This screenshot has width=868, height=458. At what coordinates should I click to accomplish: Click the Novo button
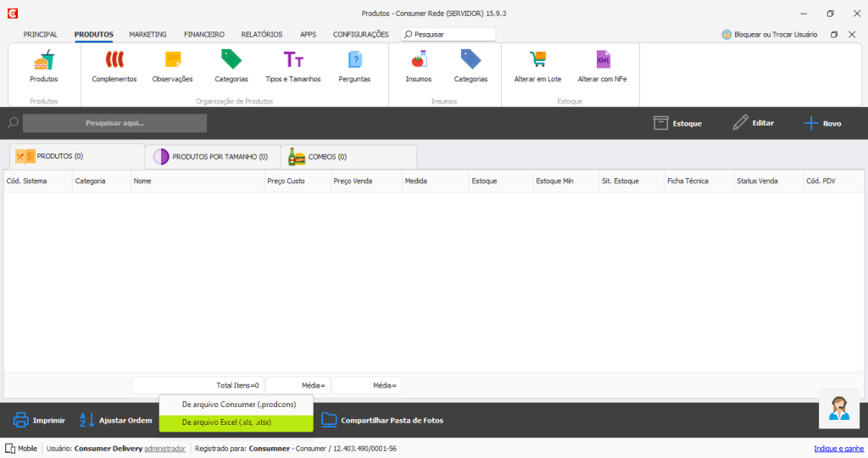(822, 123)
